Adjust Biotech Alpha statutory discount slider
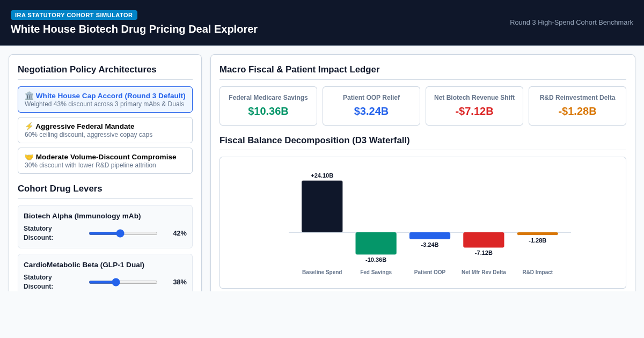This screenshot has height=338, width=644. (x=123, y=233)
